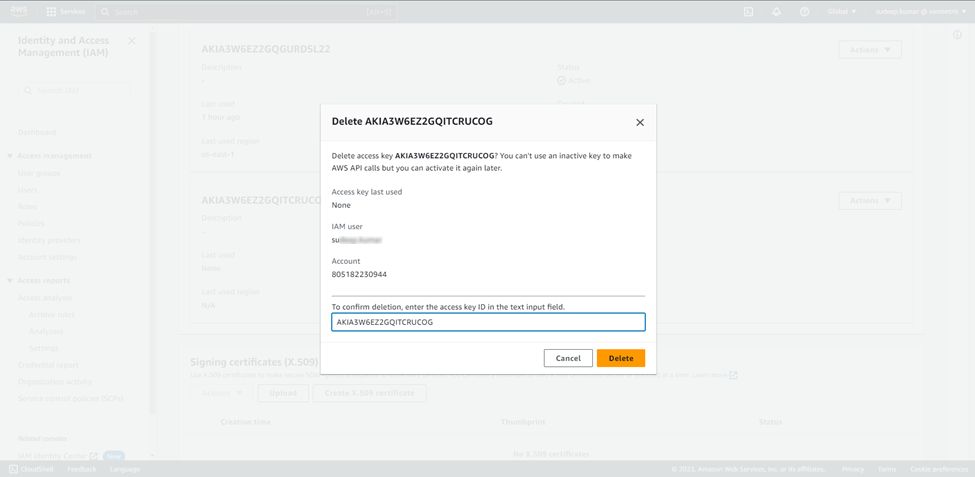Open Access analyzer in sidebar
This screenshot has height=477, width=975.
tap(45, 298)
